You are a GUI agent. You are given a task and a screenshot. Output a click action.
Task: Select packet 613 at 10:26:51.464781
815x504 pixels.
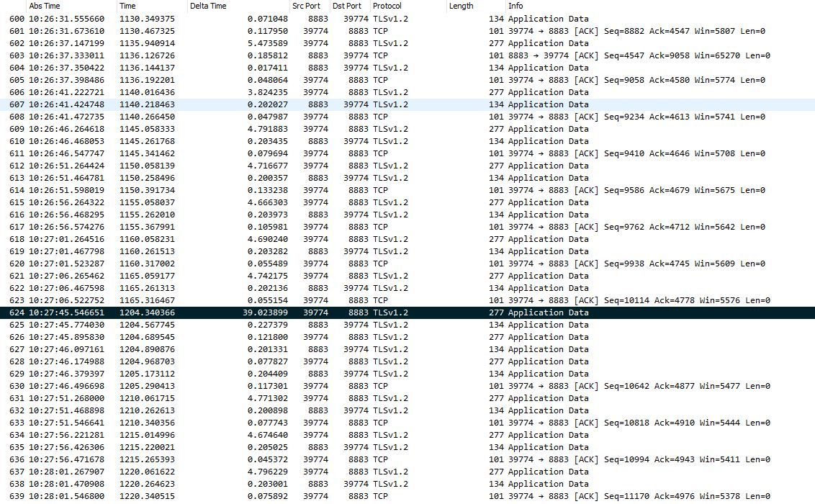pos(407,179)
